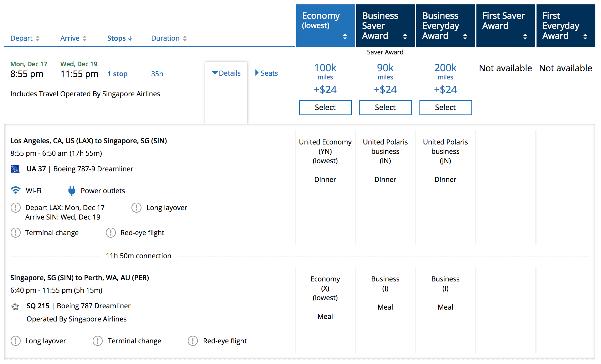Viewport: 601px width, 364px height.
Task: Click the power outlets plug icon
Action: 72,191
